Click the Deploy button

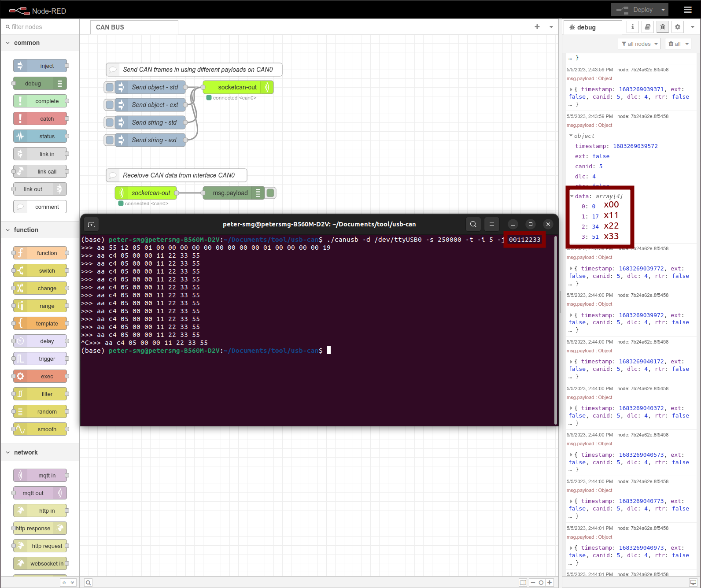[x=635, y=10]
